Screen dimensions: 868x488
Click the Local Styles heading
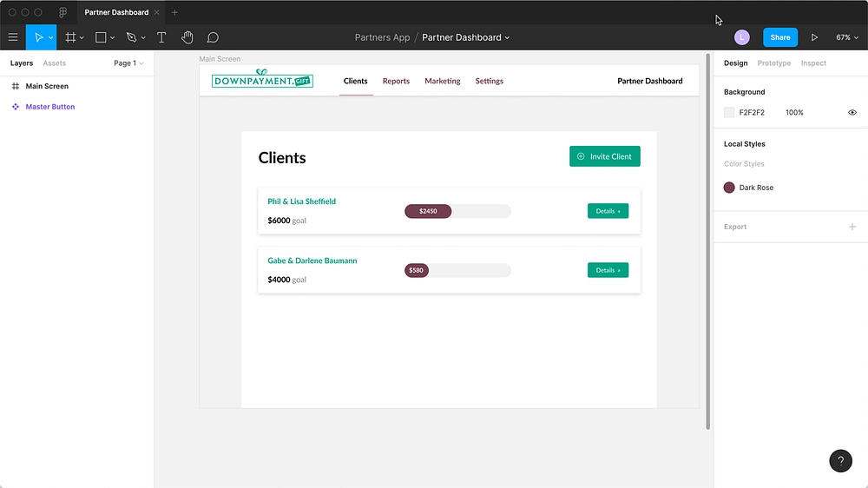745,144
